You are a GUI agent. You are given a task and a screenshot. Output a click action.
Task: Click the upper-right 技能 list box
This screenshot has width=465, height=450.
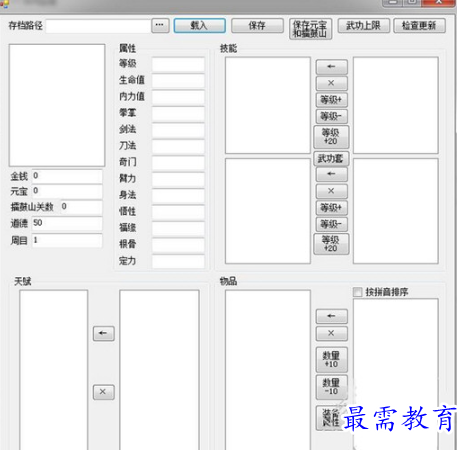click(x=396, y=105)
